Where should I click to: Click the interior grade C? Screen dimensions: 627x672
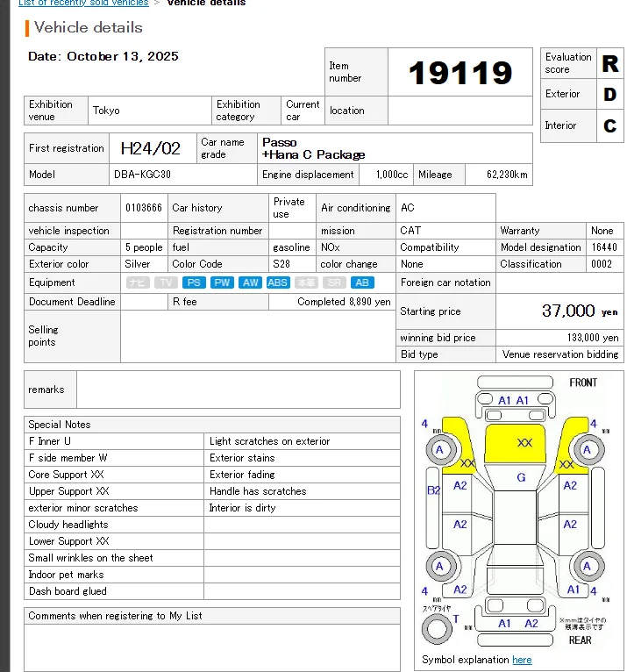coord(610,126)
